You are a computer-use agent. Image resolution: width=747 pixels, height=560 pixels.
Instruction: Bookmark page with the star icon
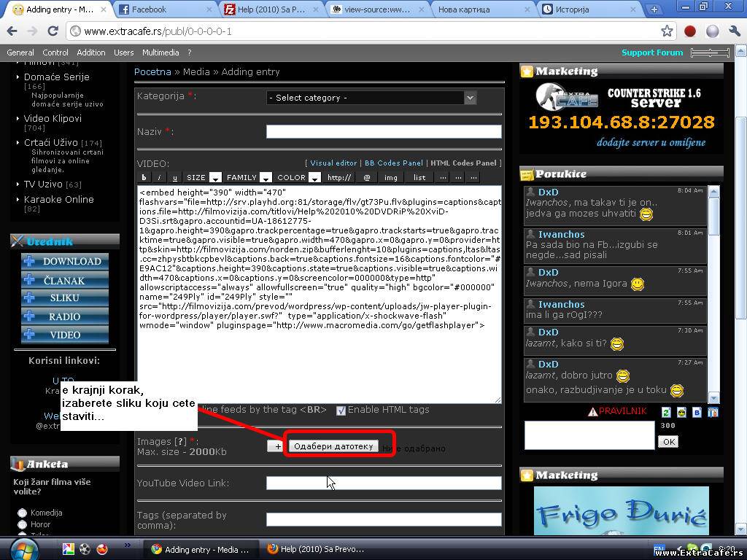pos(667,31)
